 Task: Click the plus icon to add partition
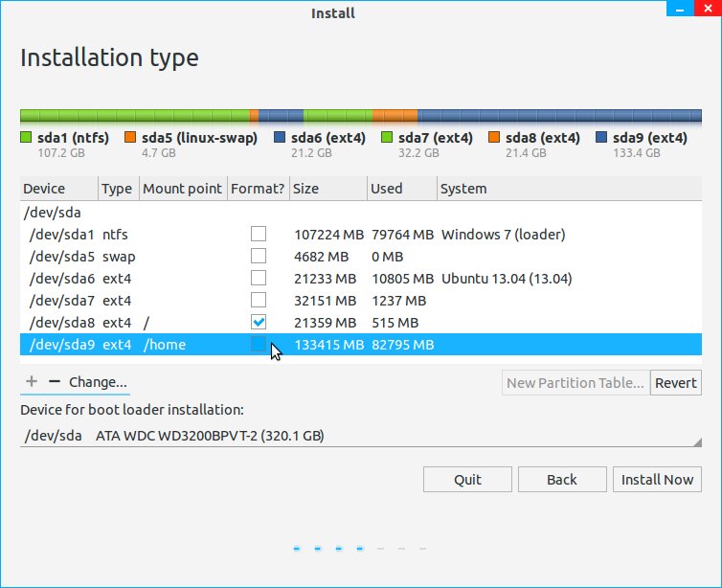[32, 381]
